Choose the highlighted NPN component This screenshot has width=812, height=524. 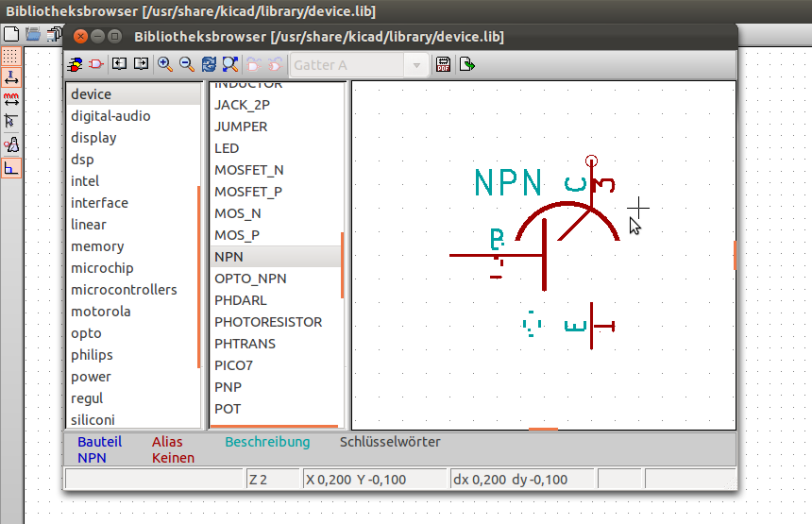pyautogui.click(x=276, y=257)
